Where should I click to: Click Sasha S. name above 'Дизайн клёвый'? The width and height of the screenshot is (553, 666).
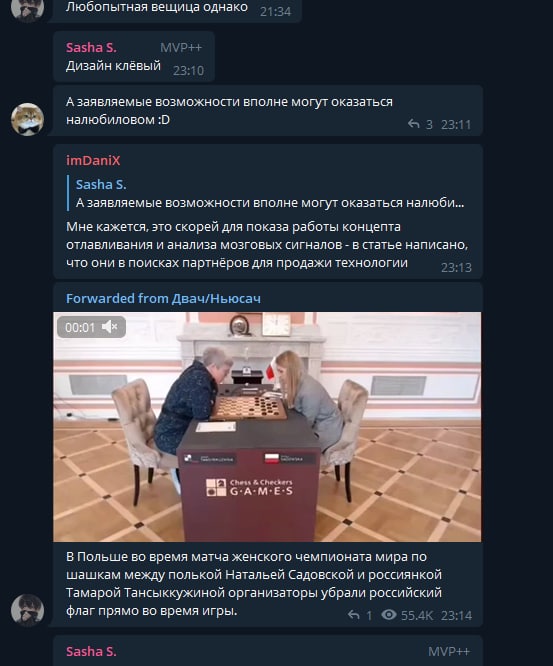point(91,48)
